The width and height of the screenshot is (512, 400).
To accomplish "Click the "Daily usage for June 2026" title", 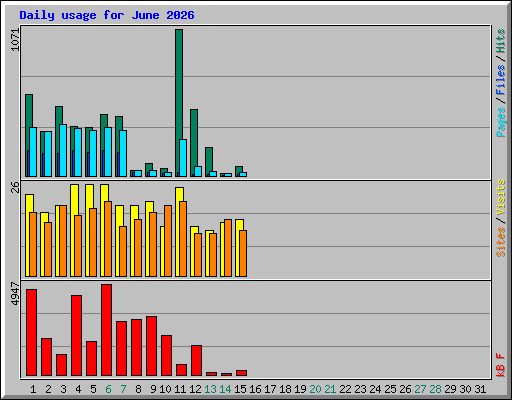I will coord(107,15).
